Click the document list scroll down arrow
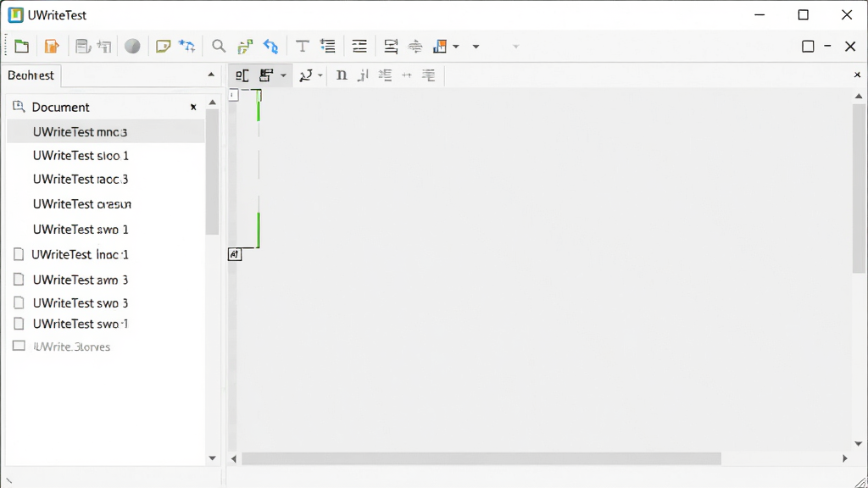This screenshot has height=488, width=868. point(212,458)
